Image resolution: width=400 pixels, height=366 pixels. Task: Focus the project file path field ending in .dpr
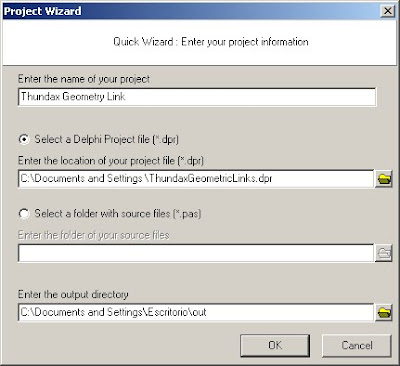coord(196,179)
